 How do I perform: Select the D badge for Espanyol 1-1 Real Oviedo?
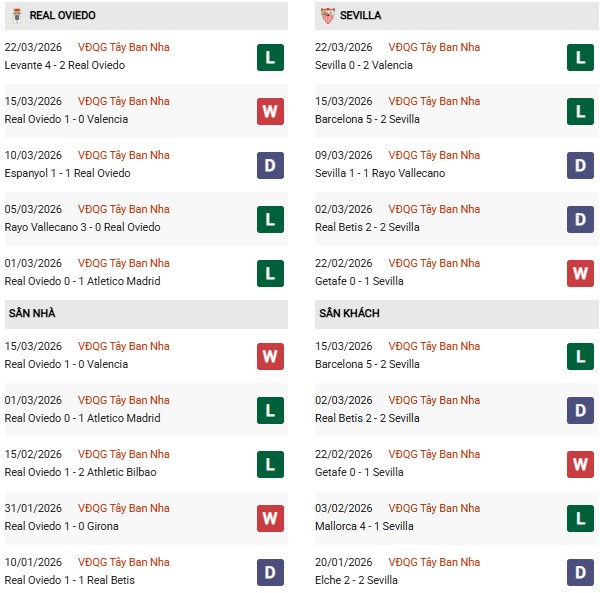click(270, 165)
